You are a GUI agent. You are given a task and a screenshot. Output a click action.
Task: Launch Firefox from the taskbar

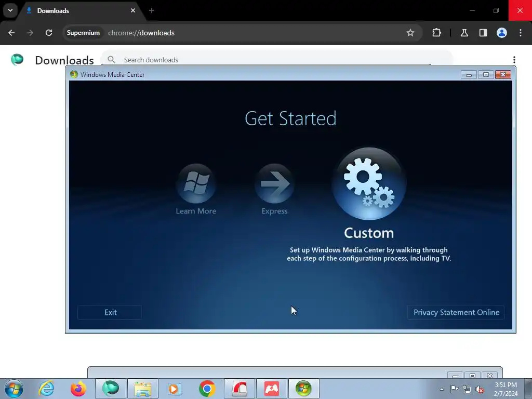click(78, 389)
